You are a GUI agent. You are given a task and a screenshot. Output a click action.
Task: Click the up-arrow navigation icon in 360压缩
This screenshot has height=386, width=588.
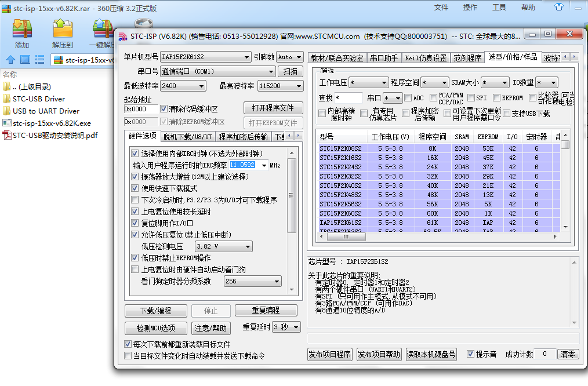11,60
